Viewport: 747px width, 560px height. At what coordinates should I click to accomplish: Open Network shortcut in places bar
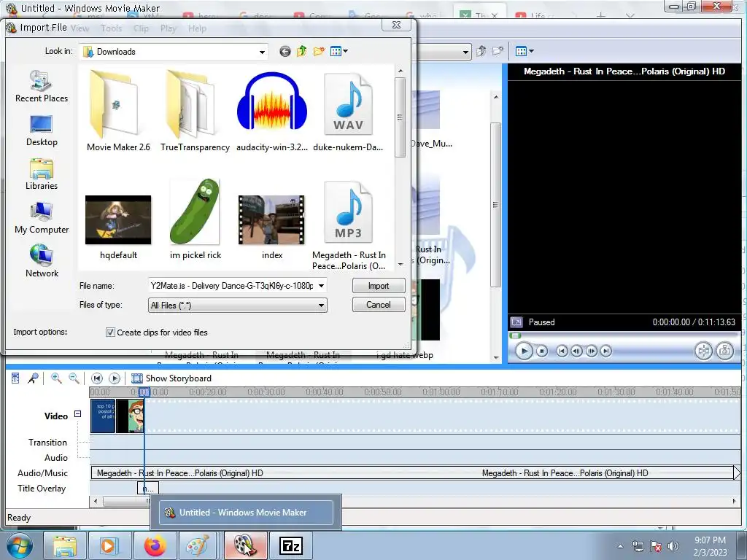tap(42, 262)
